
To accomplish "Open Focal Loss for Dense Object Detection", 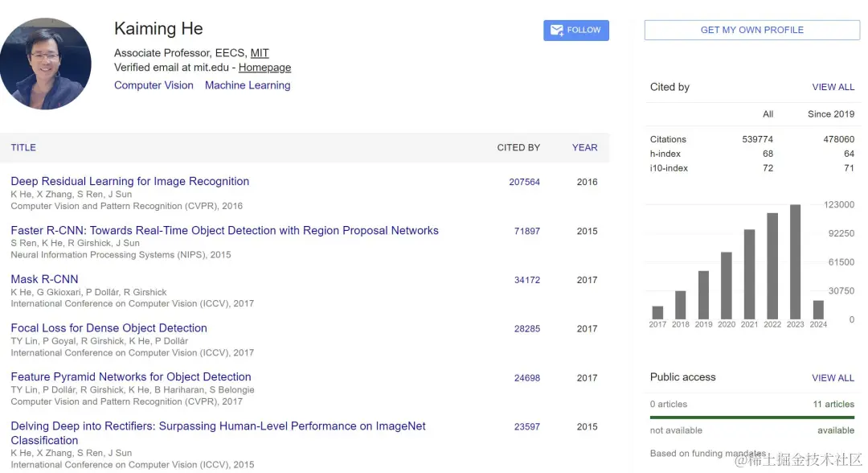I will (108, 328).
